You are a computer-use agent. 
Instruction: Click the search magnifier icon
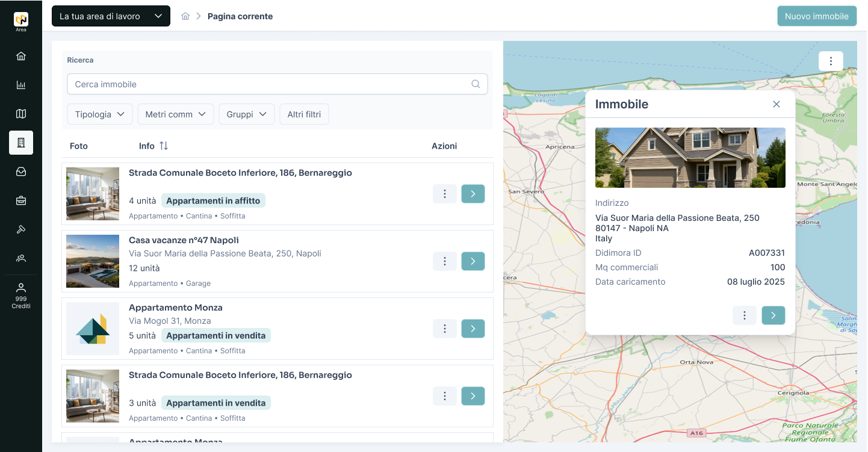tap(476, 84)
